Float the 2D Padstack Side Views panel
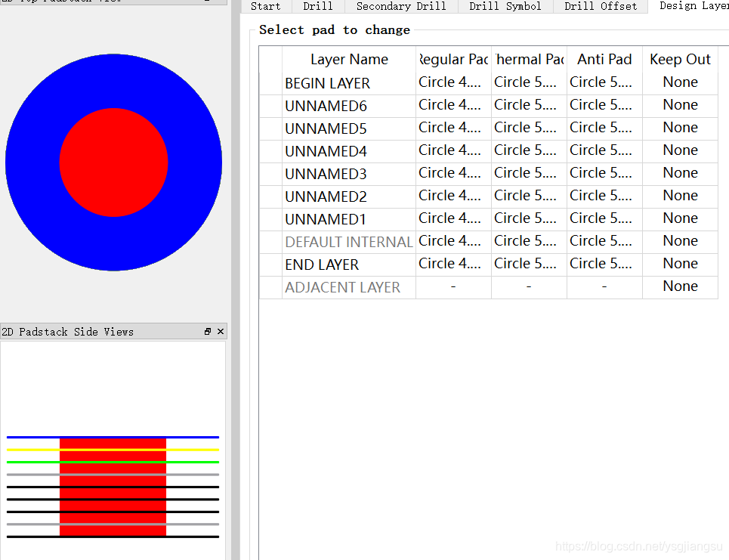This screenshot has height=560, width=729. click(x=208, y=332)
